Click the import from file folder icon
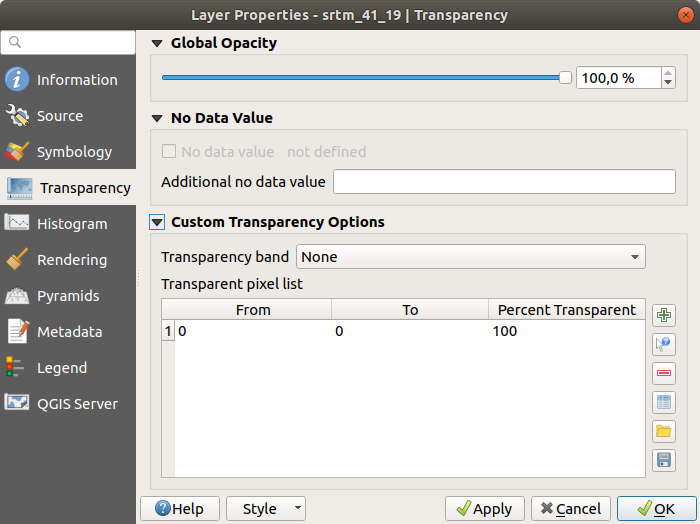 pyautogui.click(x=663, y=431)
